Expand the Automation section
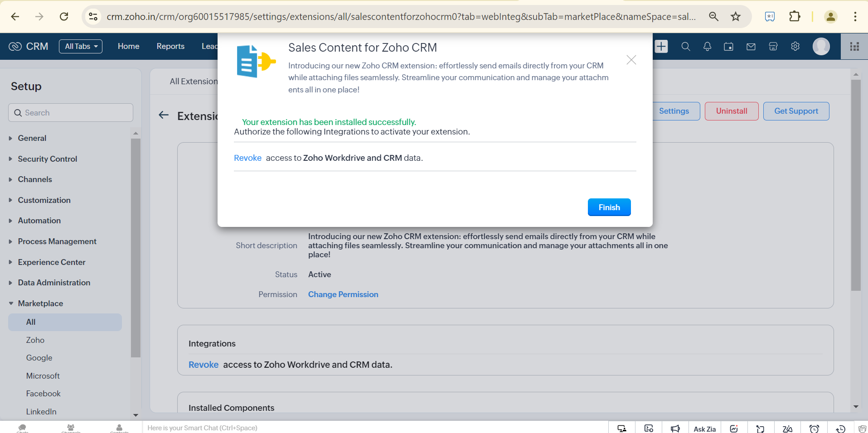Image resolution: width=868 pixels, height=433 pixels. coord(39,221)
